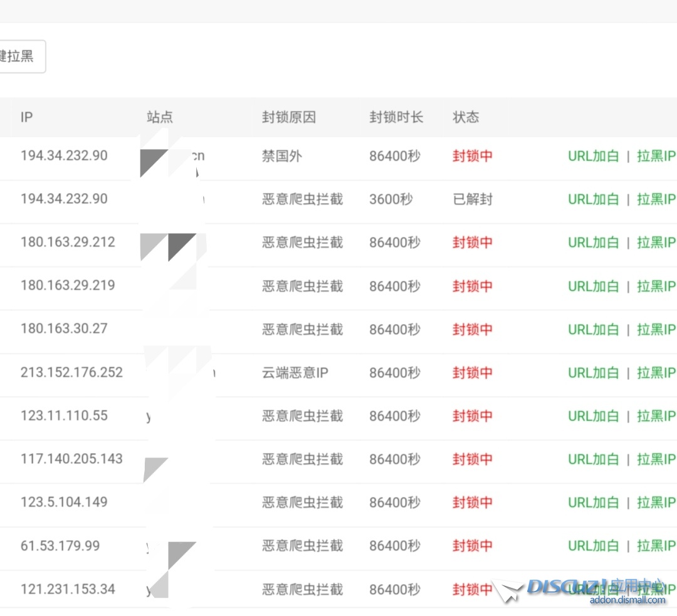Select the IP cell 117.140.205.143

coord(71,459)
